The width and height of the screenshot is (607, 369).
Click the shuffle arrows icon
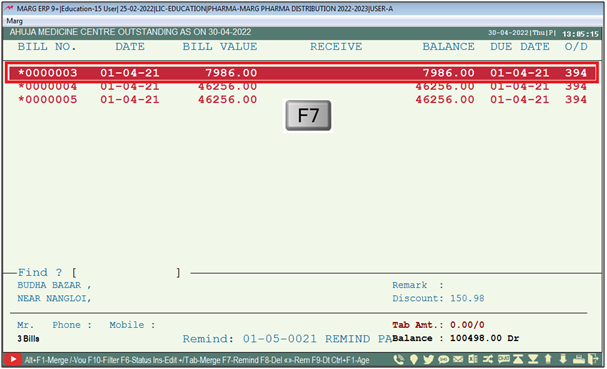pyautogui.click(x=488, y=359)
